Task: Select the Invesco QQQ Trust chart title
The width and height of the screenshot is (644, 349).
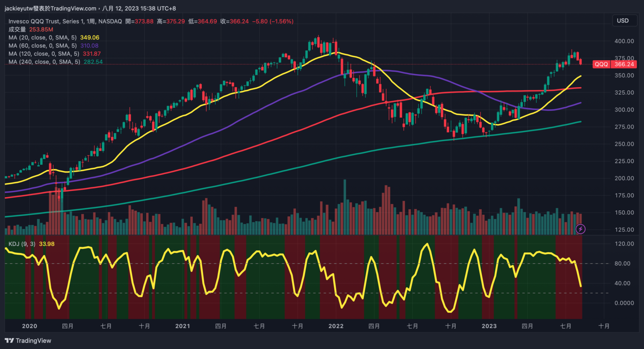Action: pos(65,21)
